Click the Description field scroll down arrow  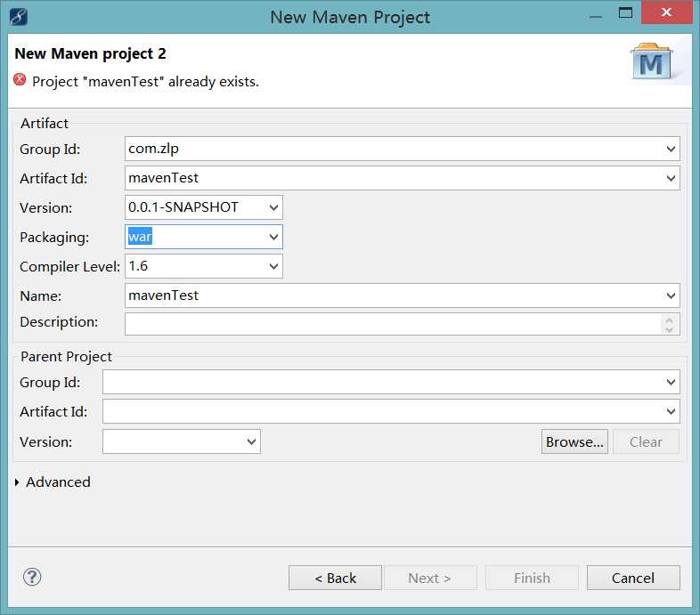pos(669,329)
